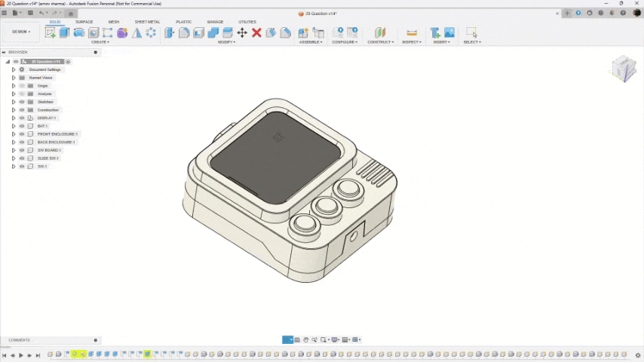Open the MODIFY menu label

226,42
